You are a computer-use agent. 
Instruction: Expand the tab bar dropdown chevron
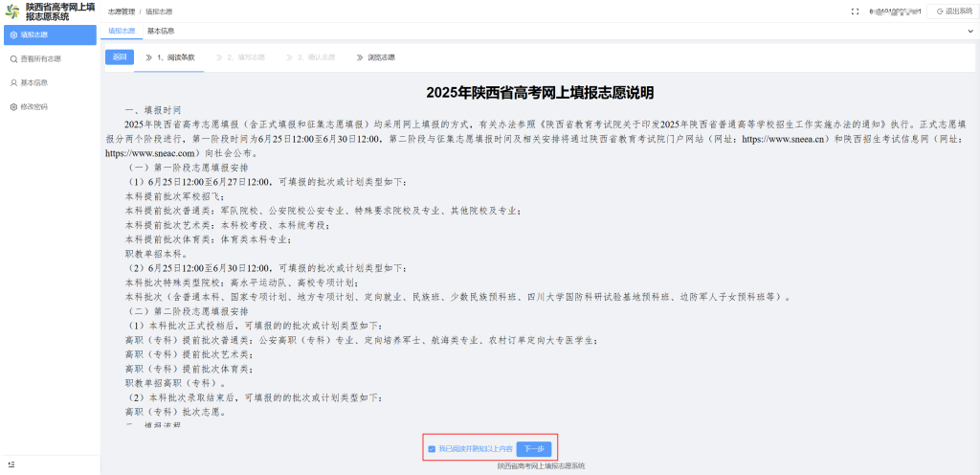[969, 32]
